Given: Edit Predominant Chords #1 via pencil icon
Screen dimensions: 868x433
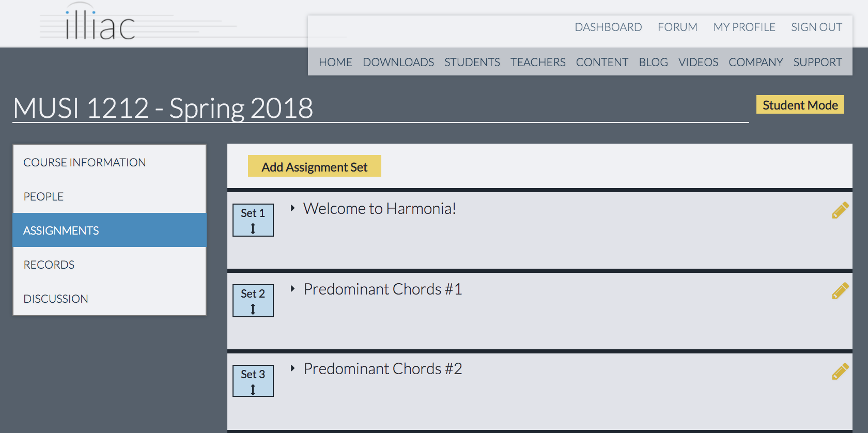Looking at the screenshot, I should [x=840, y=291].
